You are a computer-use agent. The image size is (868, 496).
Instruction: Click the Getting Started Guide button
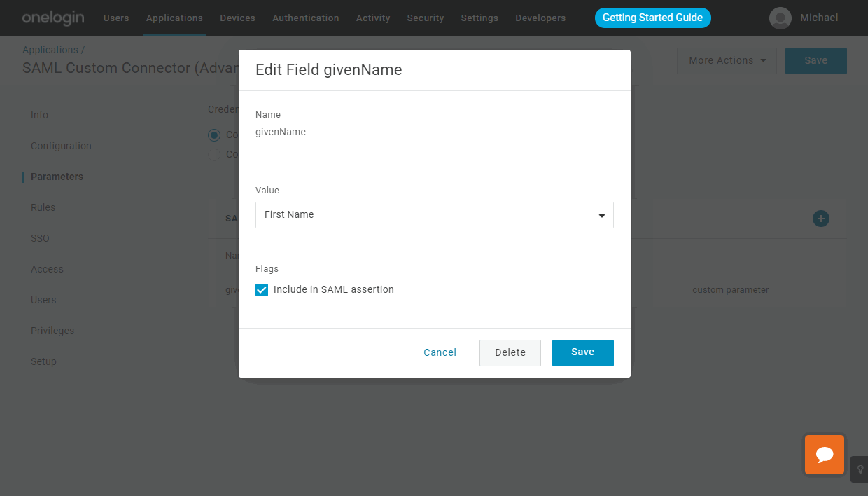click(652, 18)
